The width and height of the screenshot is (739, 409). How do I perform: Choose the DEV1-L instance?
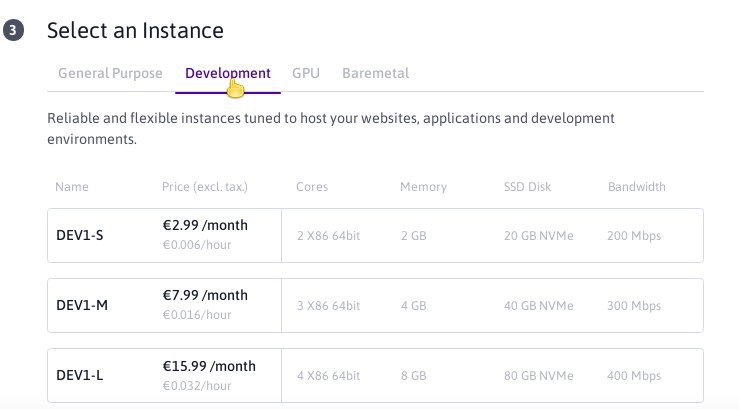[375, 376]
